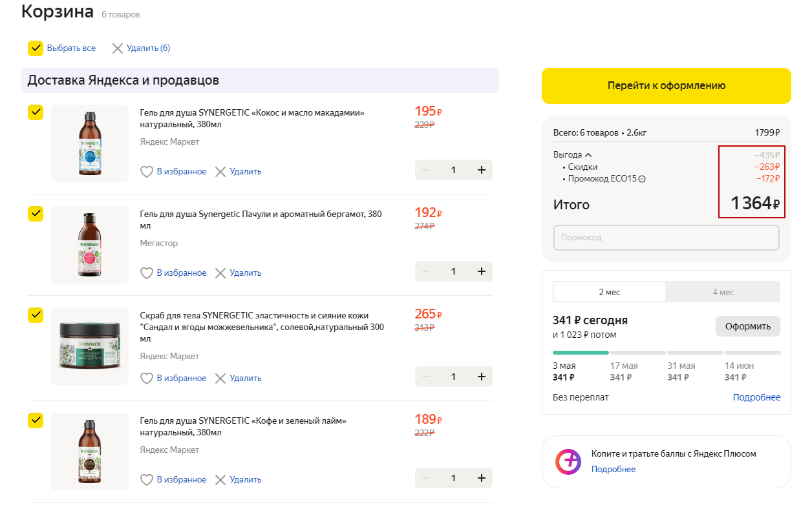This screenshot has width=812, height=509.
Task: Select the 2 мес installment tab
Action: [609, 292]
